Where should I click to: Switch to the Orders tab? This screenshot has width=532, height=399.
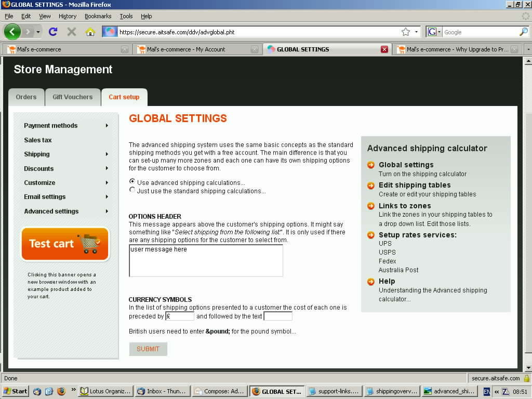pos(26,97)
